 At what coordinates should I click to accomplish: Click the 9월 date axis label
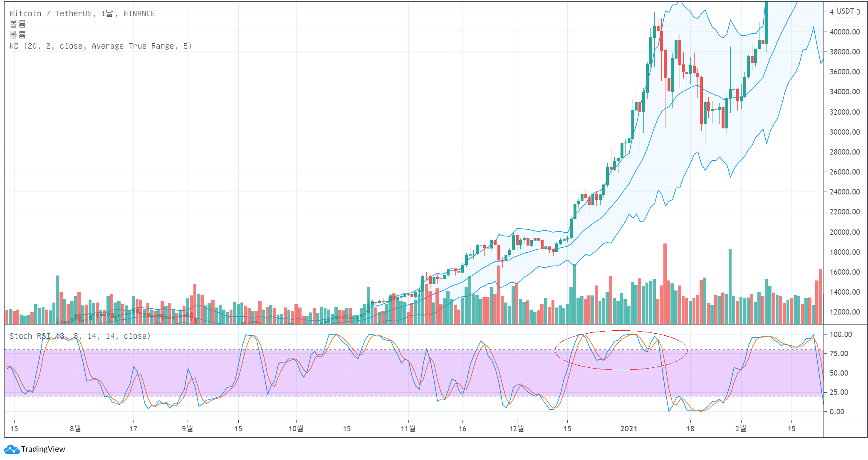(188, 428)
